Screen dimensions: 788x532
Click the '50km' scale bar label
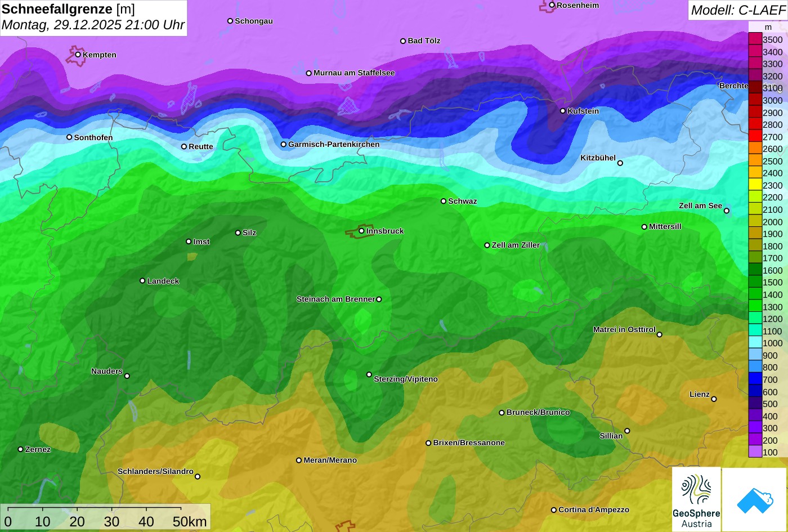tap(190, 521)
